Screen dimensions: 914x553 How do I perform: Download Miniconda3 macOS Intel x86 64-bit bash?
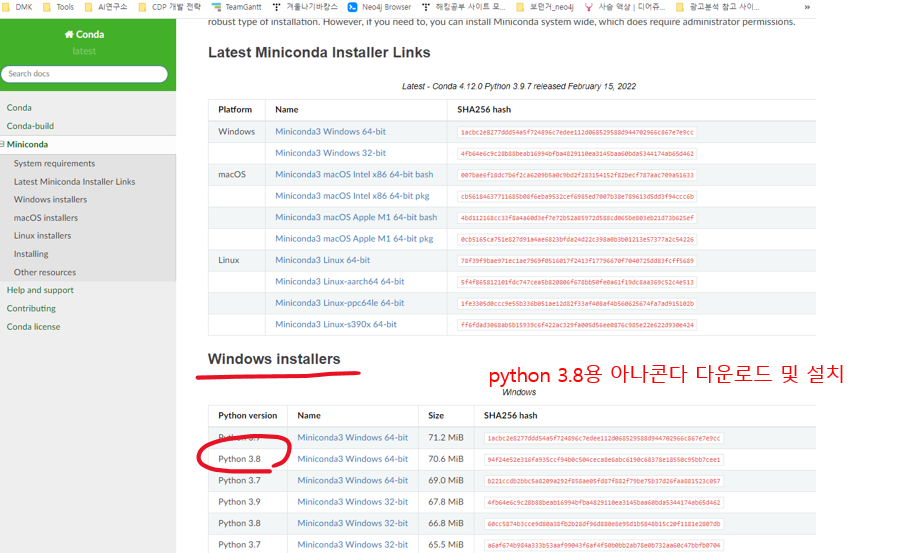pos(354,175)
